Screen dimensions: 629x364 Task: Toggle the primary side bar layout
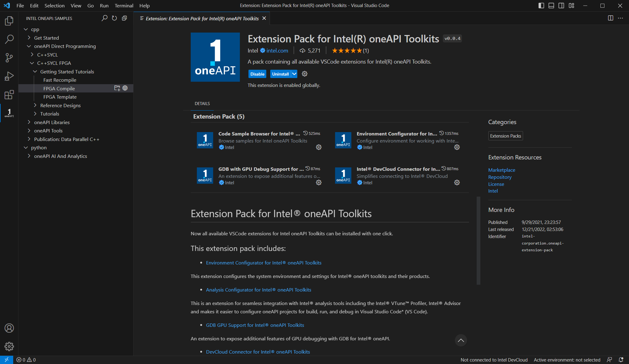541,6
